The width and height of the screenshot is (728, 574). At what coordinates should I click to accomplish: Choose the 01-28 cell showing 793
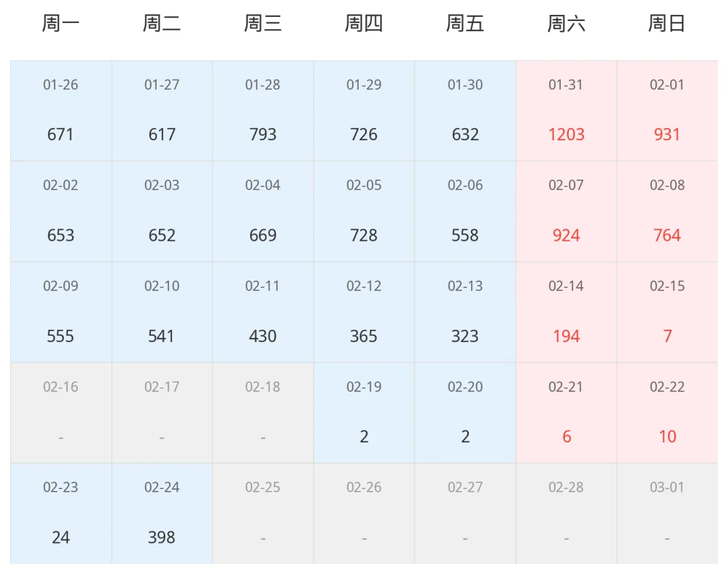[263, 111]
